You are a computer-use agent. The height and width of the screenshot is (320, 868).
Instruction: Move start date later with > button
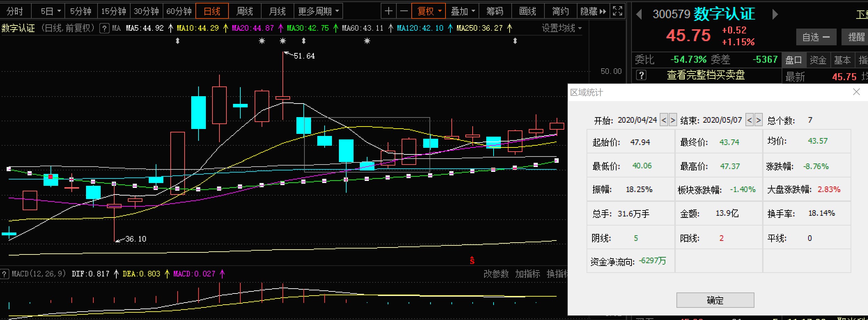[673, 120]
